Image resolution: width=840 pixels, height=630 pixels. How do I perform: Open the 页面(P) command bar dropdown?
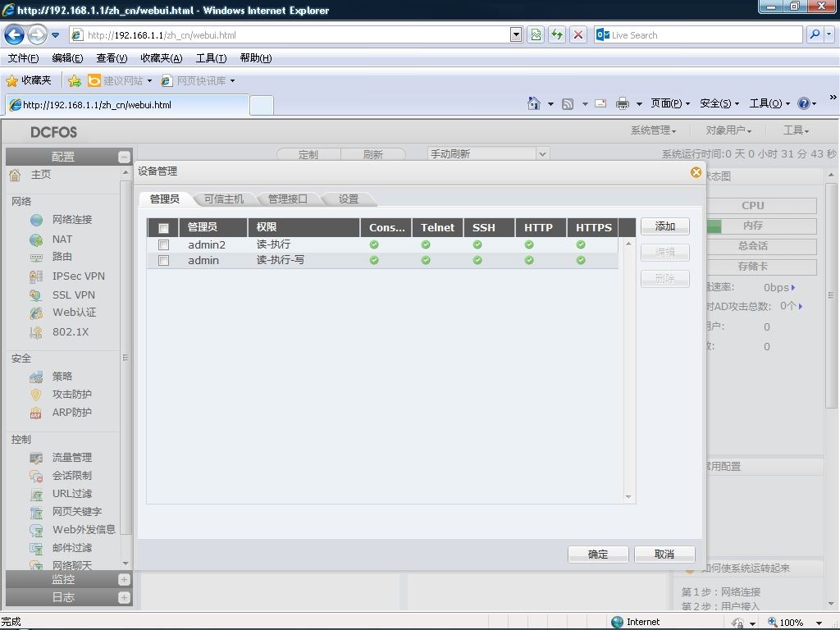[670, 103]
